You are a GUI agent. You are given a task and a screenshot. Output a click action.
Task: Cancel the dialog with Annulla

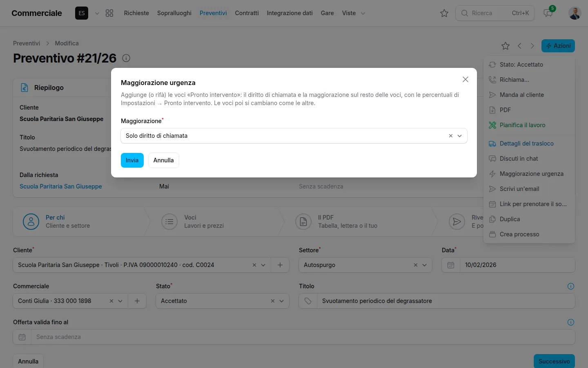(x=163, y=160)
